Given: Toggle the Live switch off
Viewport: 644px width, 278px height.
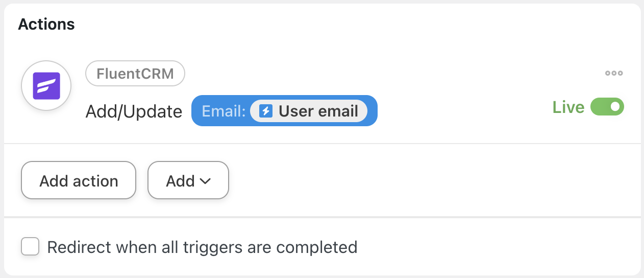Looking at the screenshot, I should point(607,107).
